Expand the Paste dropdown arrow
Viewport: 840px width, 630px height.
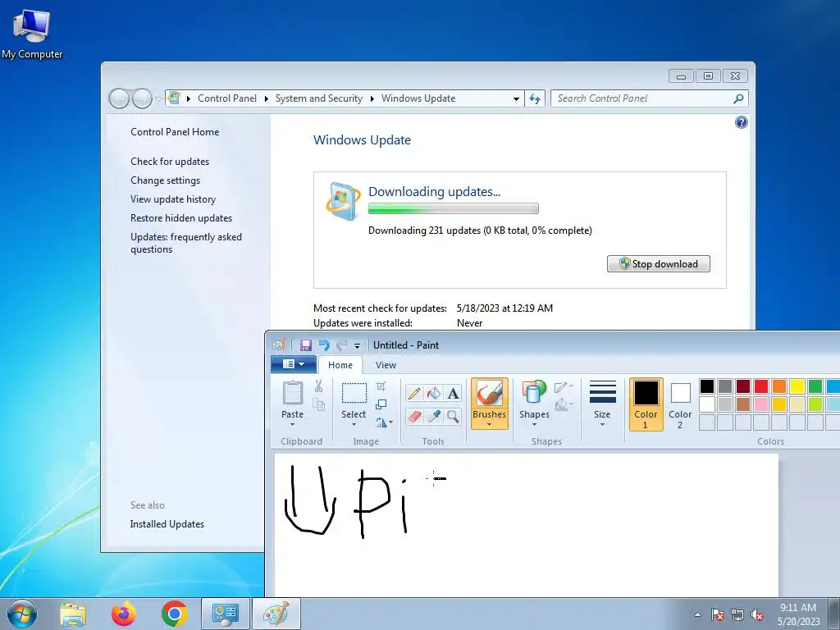click(x=293, y=425)
